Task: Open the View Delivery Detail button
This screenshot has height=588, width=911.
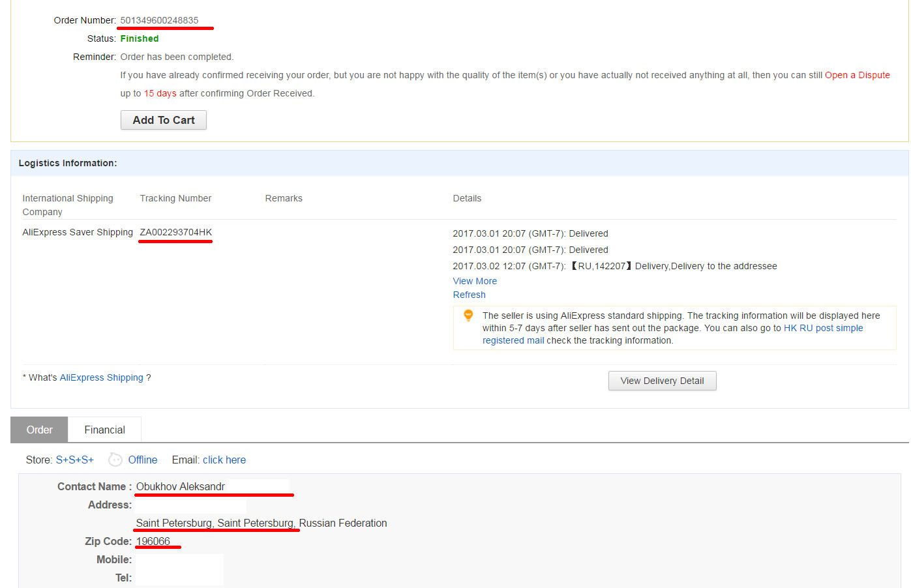Action: (662, 381)
